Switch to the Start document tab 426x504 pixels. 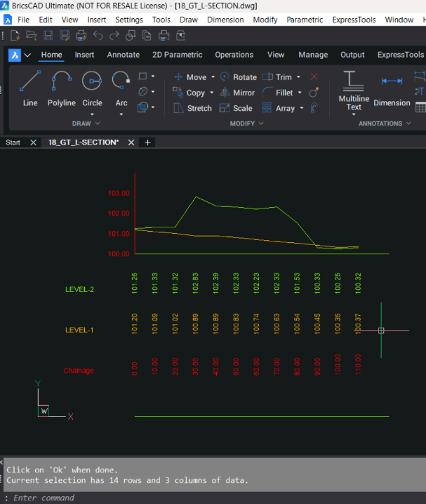click(13, 142)
